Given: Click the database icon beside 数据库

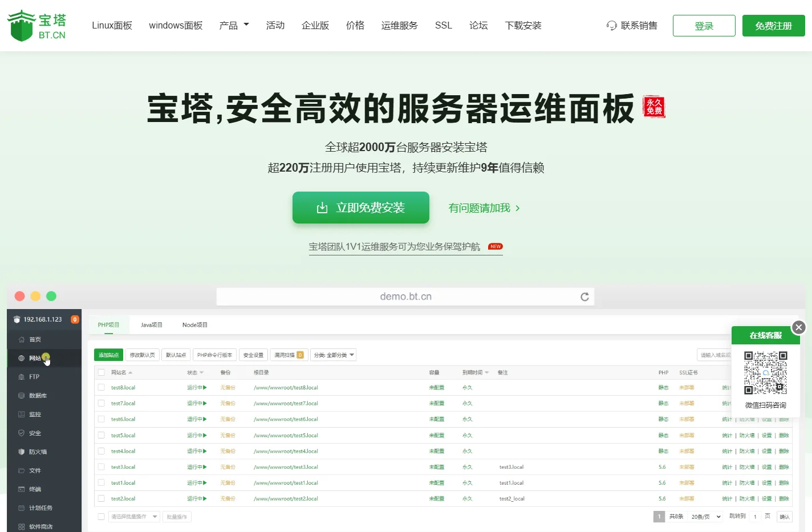Looking at the screenshot, I should point(21,396).
